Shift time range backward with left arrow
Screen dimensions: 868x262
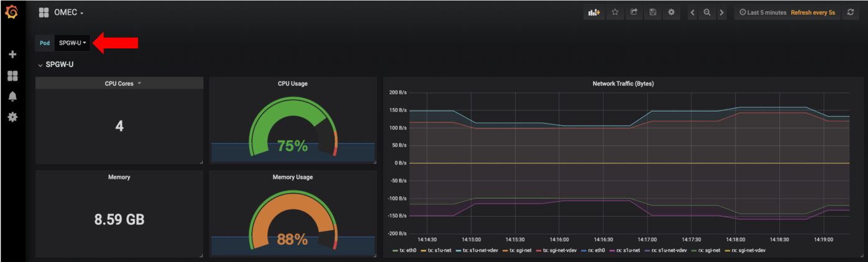pos(693,12)
